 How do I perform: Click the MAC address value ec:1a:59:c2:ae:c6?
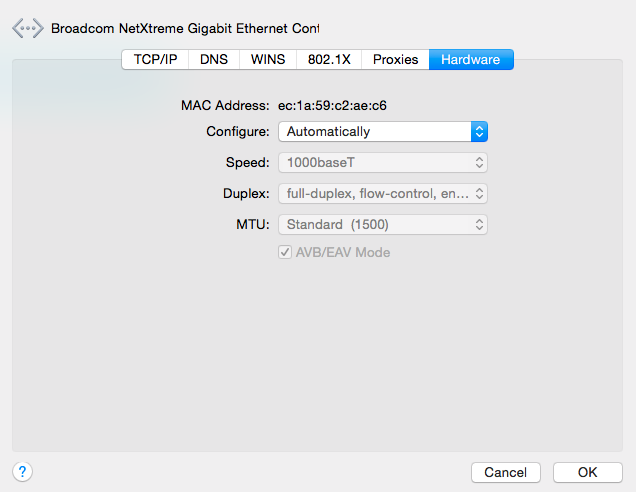332,105
